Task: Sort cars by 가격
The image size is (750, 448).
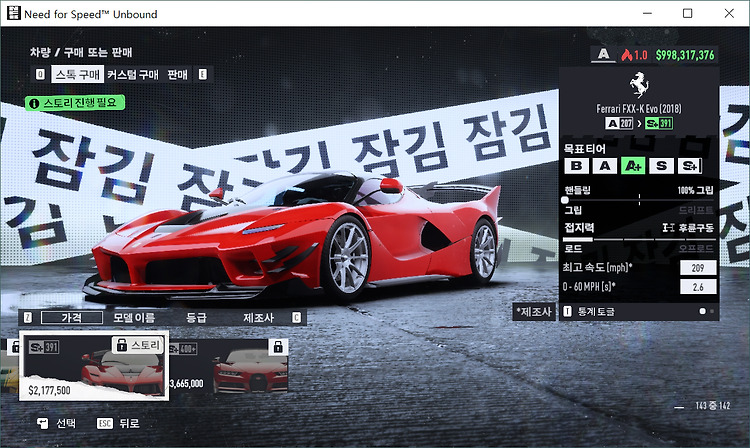Action: [72, 317]
